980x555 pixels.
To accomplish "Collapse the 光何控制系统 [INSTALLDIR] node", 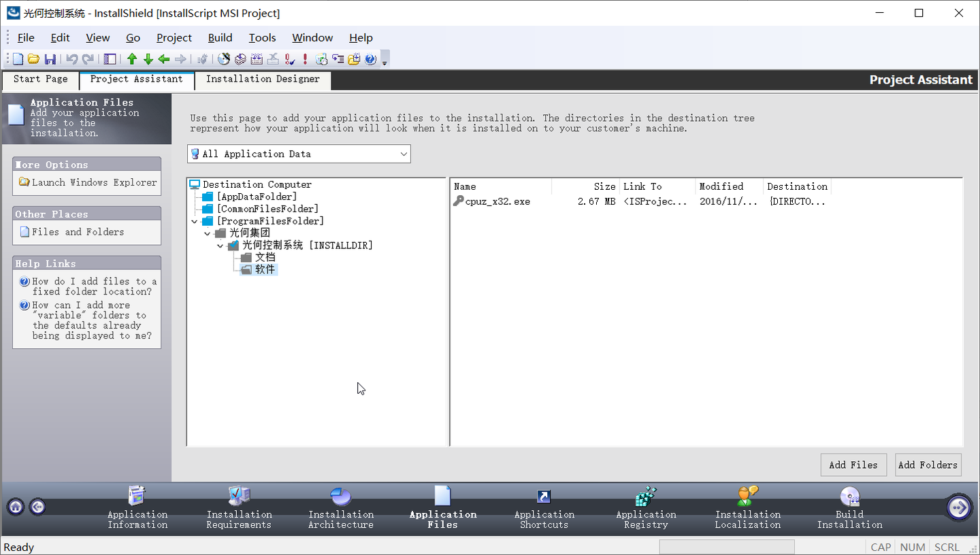I will coord(220,246).
